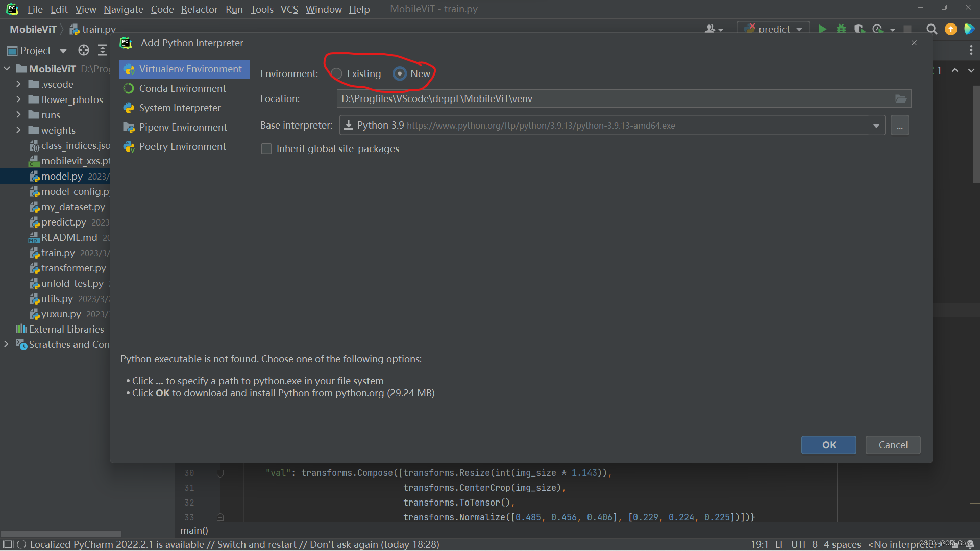Go to next highlighted error arrow
This screenshot has height=551, width=980.
tap(971, 70)
